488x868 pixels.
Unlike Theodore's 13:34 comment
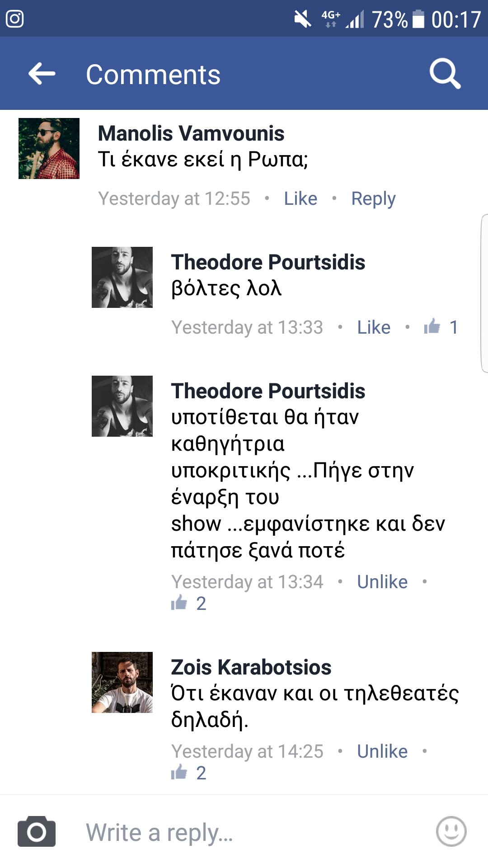[382, 582]
